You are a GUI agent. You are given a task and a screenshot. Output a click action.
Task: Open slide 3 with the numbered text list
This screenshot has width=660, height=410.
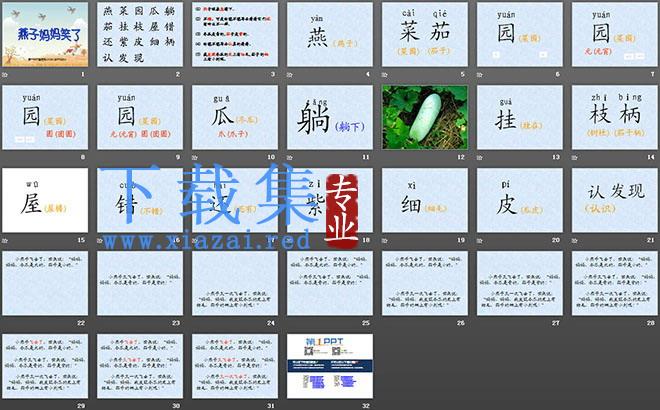pos(235,35)
